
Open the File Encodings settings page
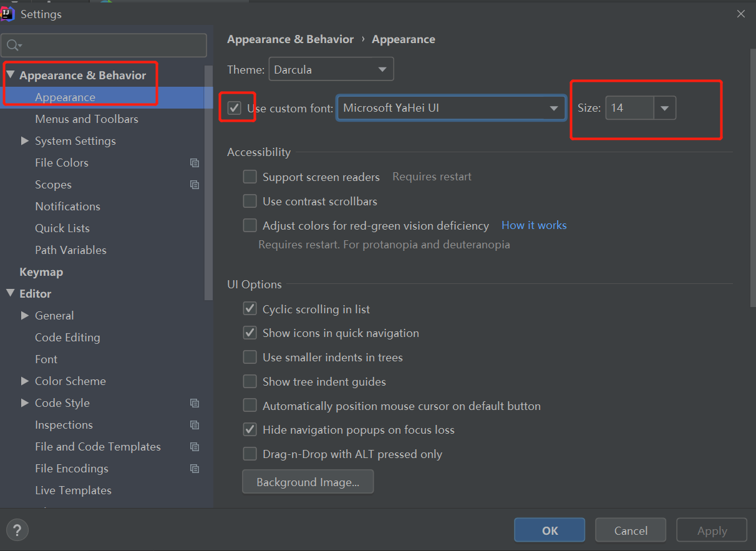point(72,469)
